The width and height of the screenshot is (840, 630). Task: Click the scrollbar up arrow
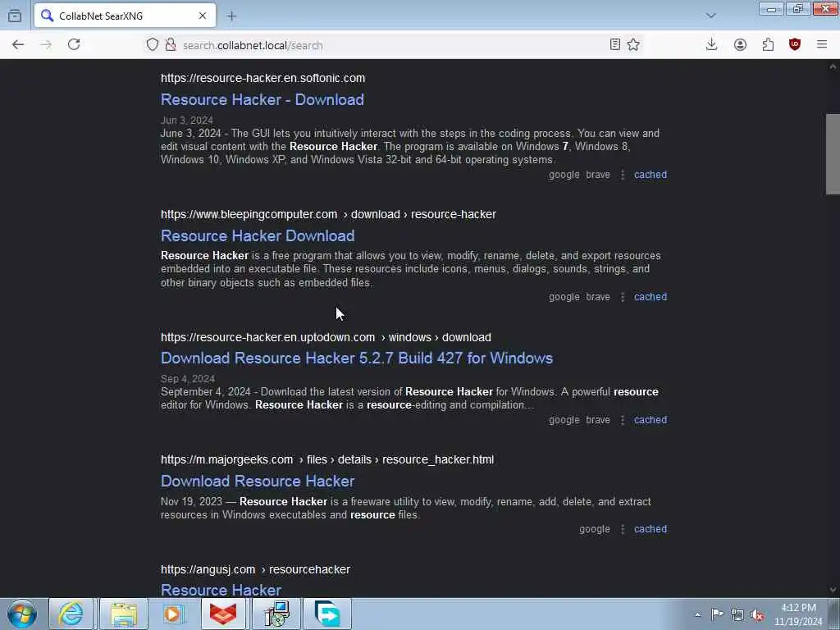833,66
